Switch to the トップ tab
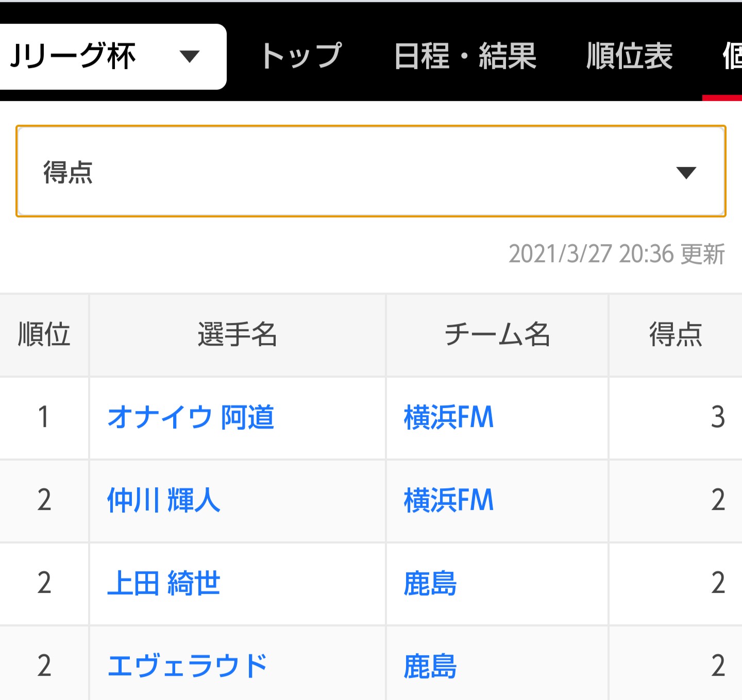Screen dimensions: 742x700 point(301,56)
